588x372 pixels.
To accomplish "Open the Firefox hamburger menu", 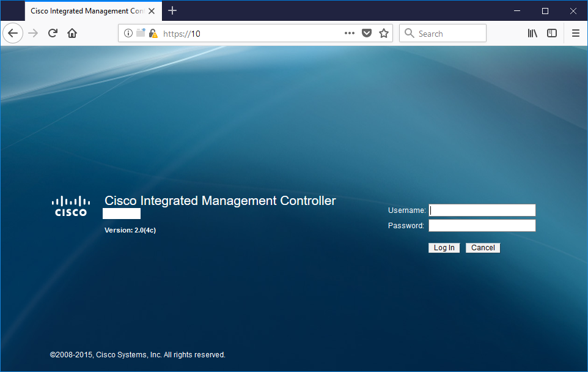I will point(576,34).
